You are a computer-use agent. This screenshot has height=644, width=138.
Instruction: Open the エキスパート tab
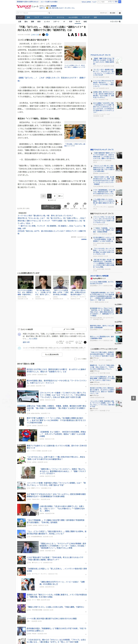tap(48, 17)
